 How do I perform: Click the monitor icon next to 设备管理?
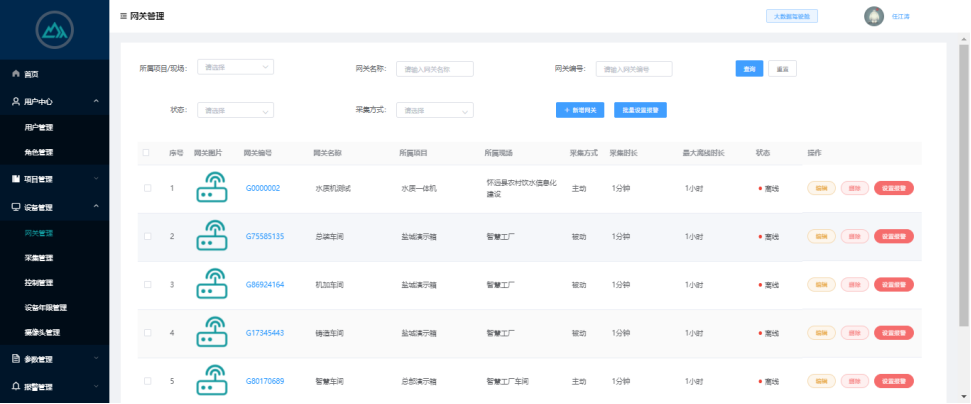[x=15, y=207]
